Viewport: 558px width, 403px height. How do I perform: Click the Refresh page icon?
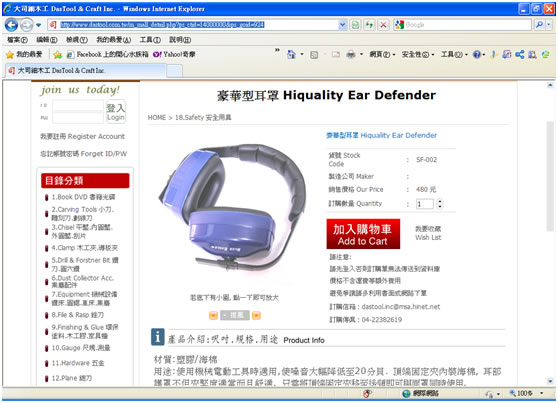click(369, 25)
